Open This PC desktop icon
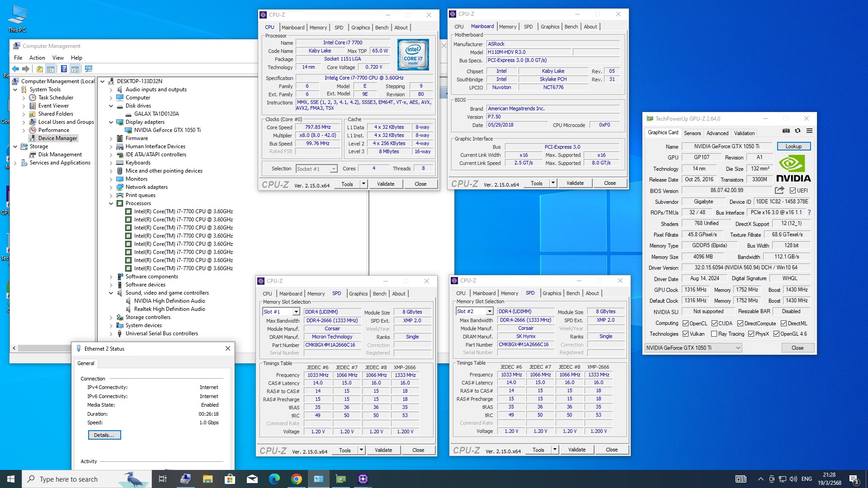This screenshot has height=488, width=868. click(17, 19)
